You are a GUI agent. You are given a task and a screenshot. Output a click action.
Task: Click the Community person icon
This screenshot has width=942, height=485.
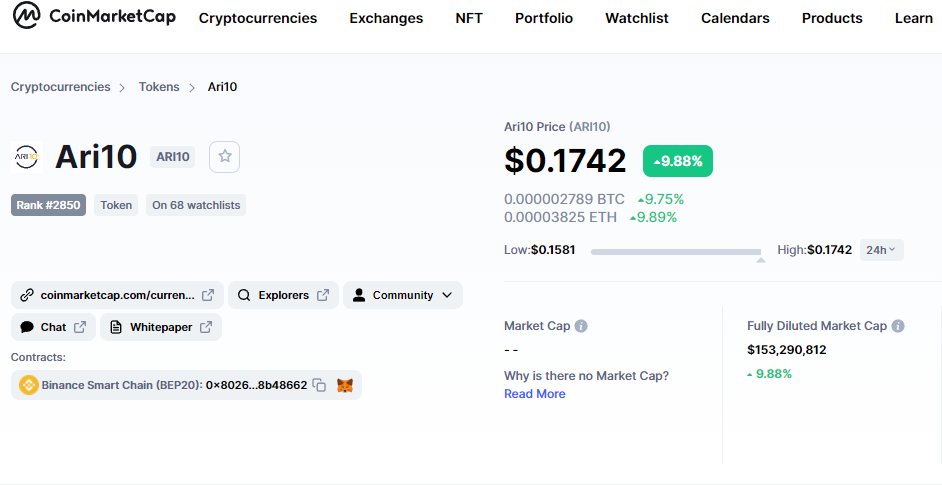tap(359, 295)
